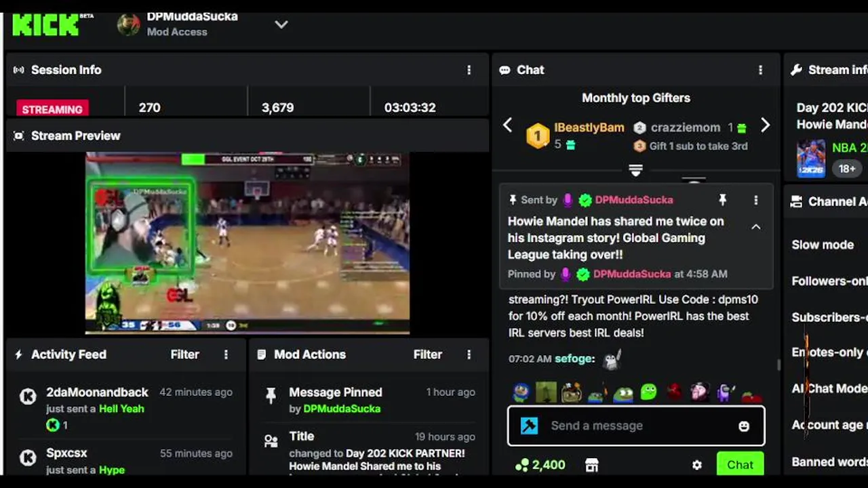This screenshot has height=488, width=868.
Task: Click the Stream info wrench icon
Action: (797, 70)
